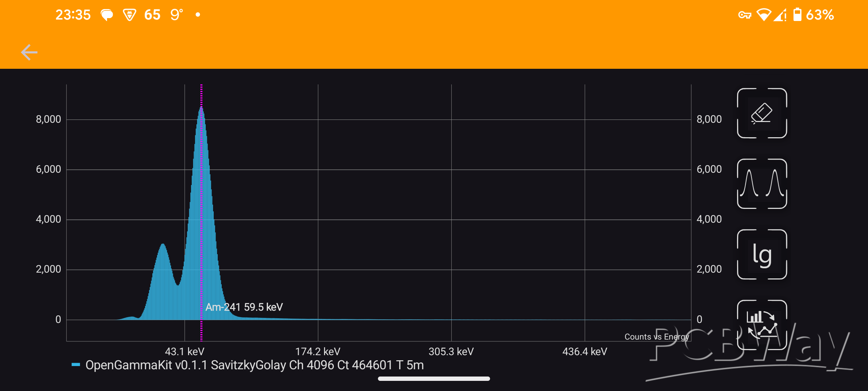The height and width of the screenshot is (391, 868).
Task: Tap the cellular signal icon
Action: 780,15
